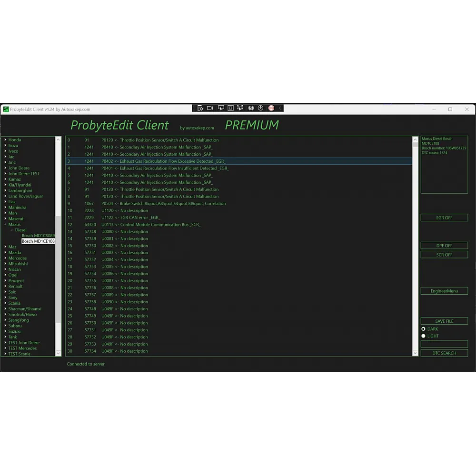This screenshot has width=476, height=476.
Task: Collapse the Maxus tree node
Action: click(6, 224)
